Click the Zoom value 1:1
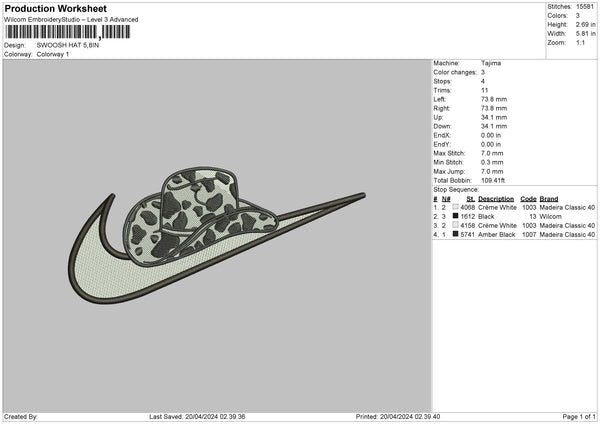 pos(580,42)
